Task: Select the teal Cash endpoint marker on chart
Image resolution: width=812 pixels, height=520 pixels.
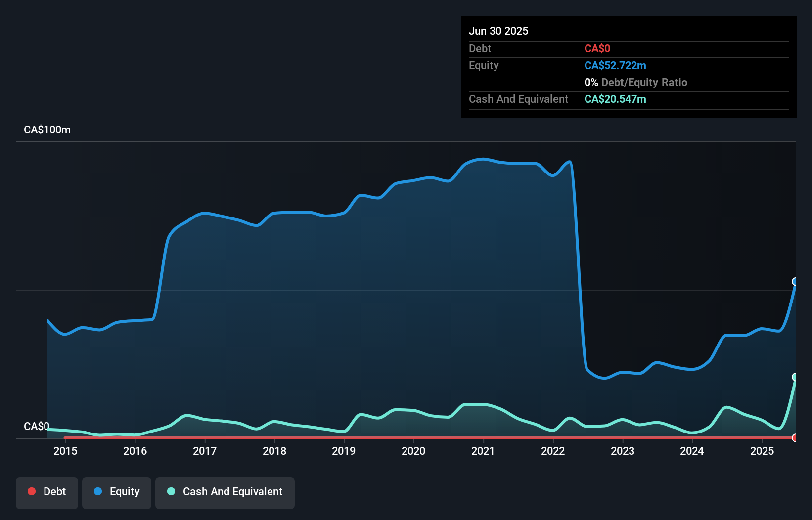Action: coord(795,378)
